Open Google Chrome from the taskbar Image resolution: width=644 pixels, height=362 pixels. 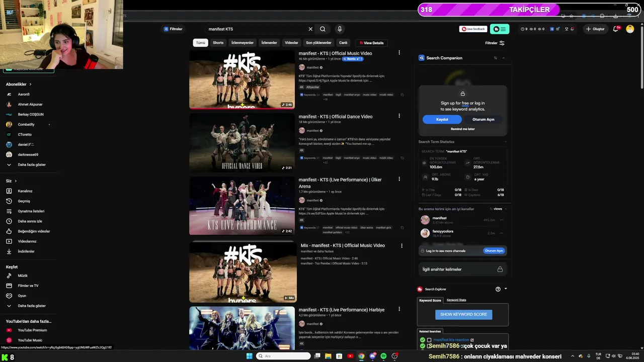pos(361,356)
